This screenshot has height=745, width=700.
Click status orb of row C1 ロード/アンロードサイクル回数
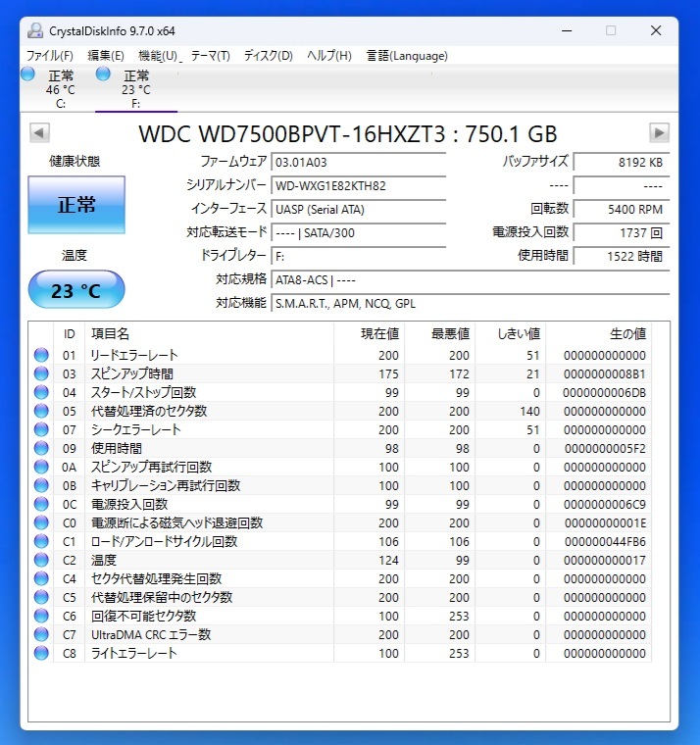(41, 541)
